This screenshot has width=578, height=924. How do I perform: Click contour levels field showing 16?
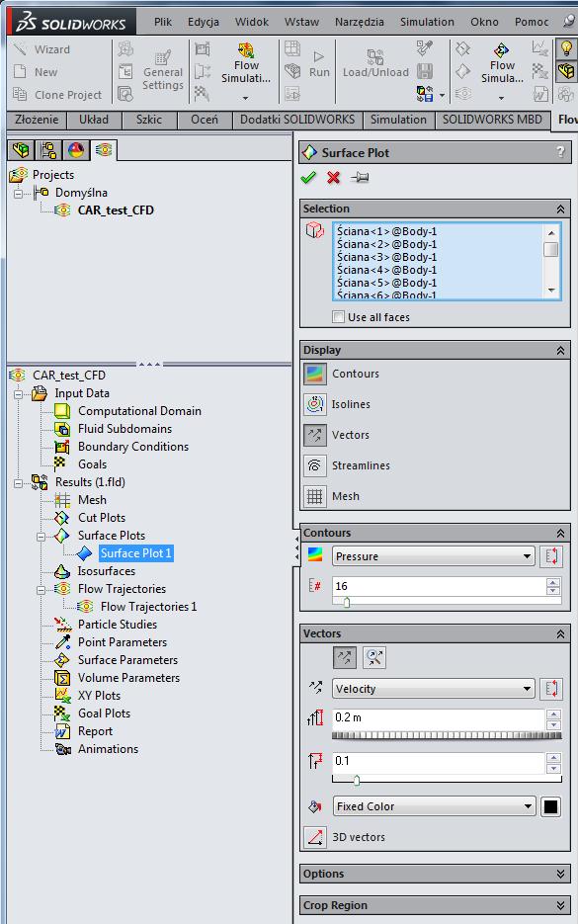click(x=439, y=586)
